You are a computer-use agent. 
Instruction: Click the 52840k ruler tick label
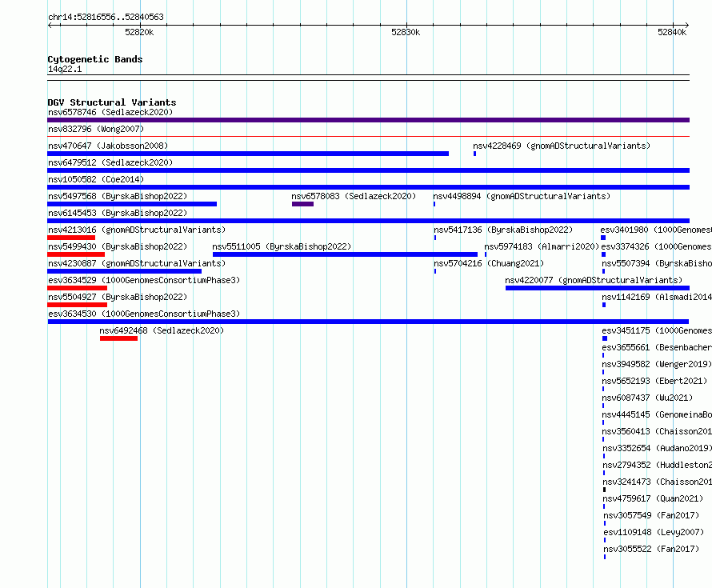(672, 32)
